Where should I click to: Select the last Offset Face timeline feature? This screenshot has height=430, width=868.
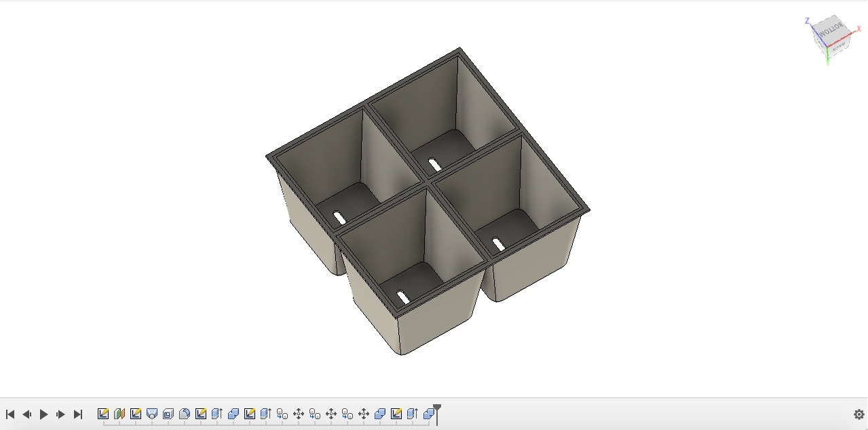coord(429,414)
